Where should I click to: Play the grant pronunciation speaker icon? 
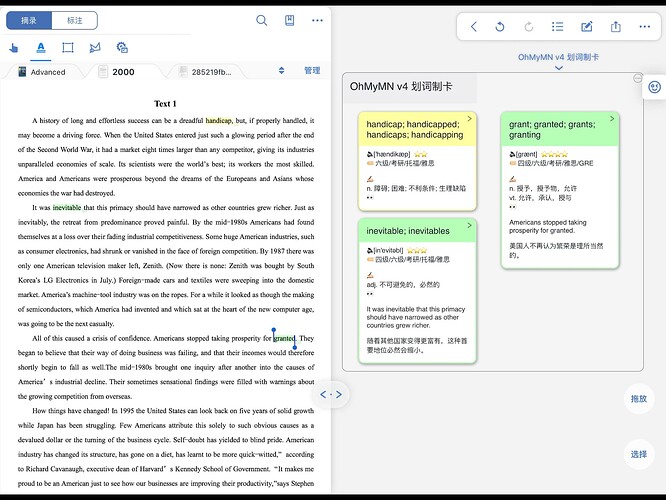pyautogui.click(x=512, y=154)
